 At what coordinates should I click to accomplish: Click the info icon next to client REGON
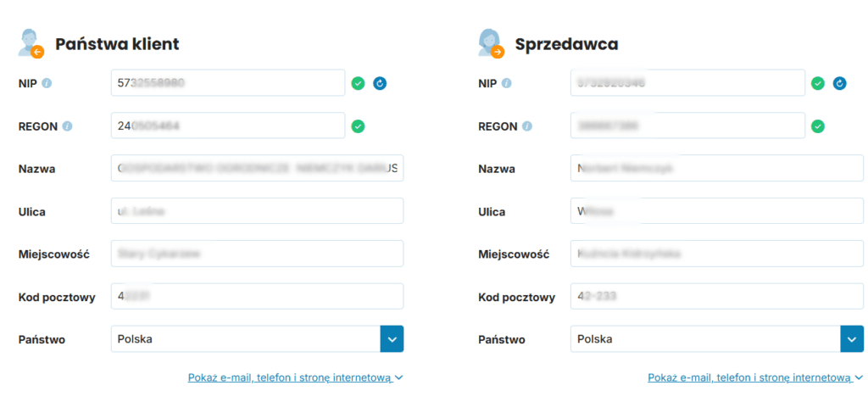click(67, 126)
